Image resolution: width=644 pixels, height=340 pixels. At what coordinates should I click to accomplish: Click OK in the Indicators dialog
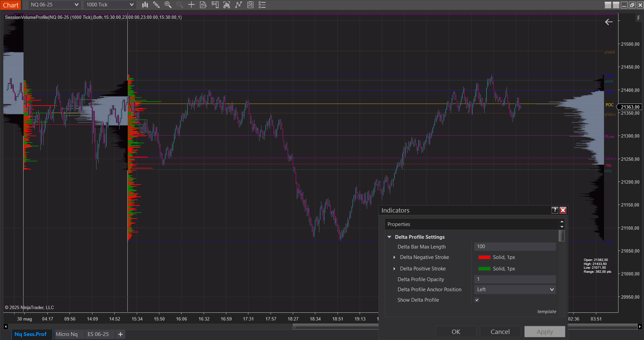coord(456,332)
